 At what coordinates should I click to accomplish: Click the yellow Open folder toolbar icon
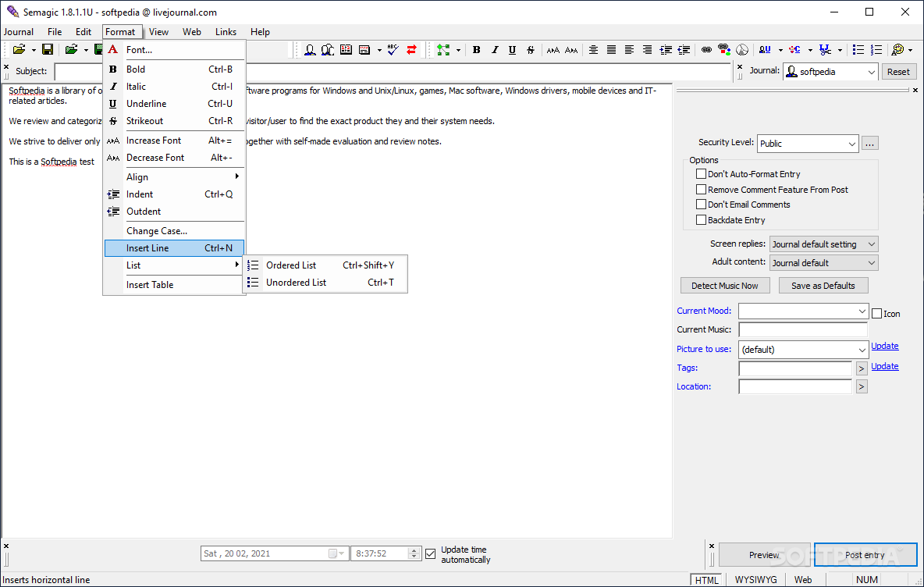pyautogui.click(x=19, y=50)
